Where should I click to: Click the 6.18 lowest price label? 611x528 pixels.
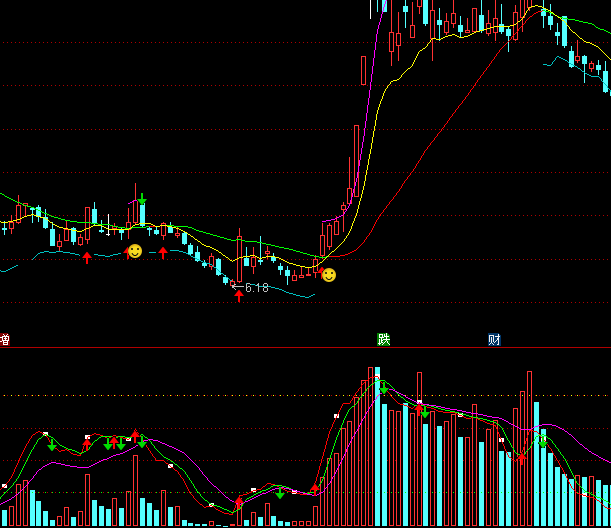(x=257, y=288)
